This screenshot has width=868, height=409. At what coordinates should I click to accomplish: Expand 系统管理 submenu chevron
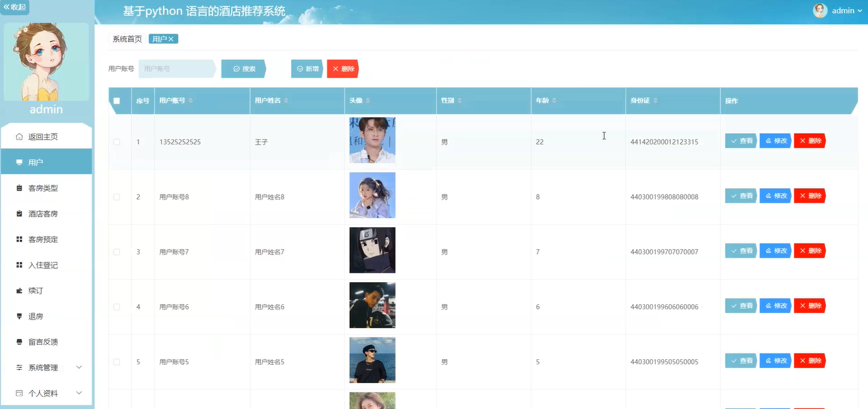click(79, 367)
